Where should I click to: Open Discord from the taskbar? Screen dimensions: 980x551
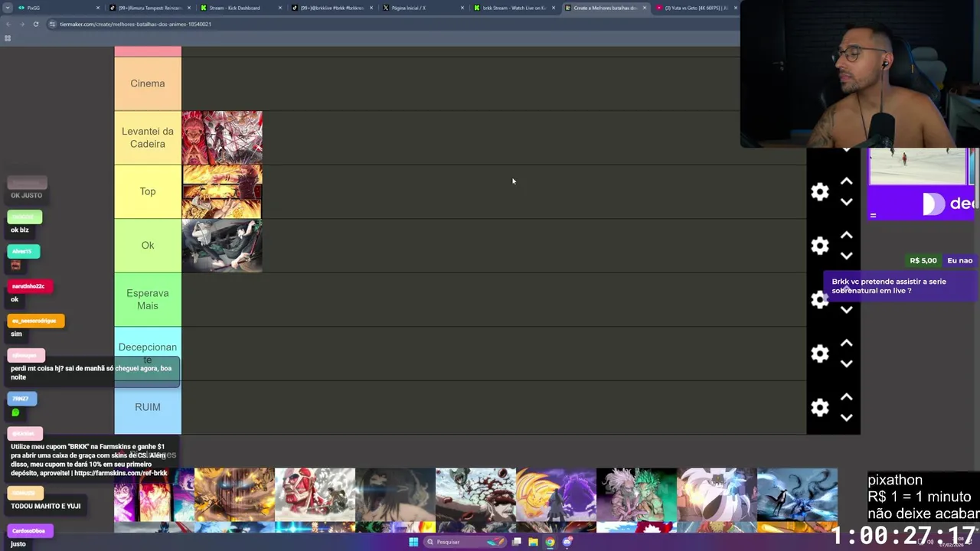point(567,542)
